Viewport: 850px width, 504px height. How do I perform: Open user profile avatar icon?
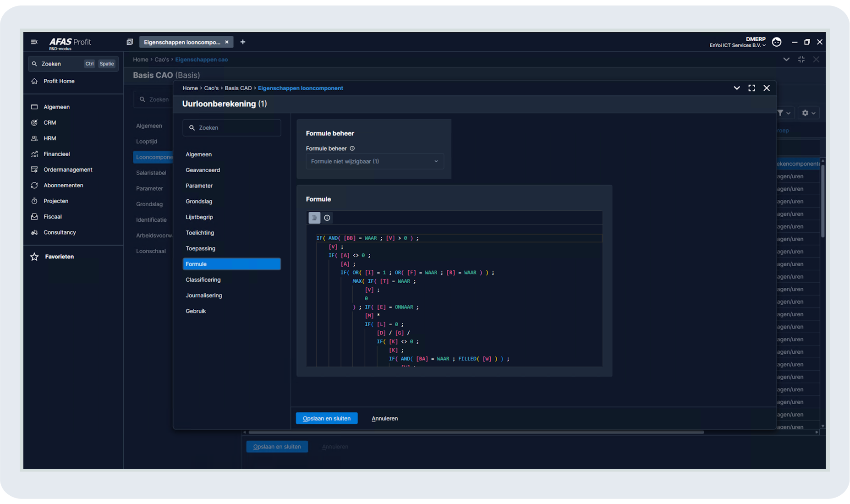click(x=777, y=42)
